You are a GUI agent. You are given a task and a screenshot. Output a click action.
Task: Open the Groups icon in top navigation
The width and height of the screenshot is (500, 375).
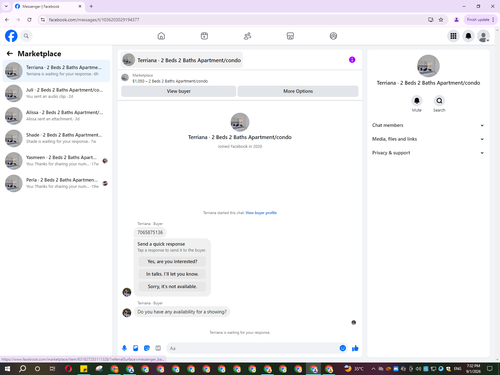[333, 36]
